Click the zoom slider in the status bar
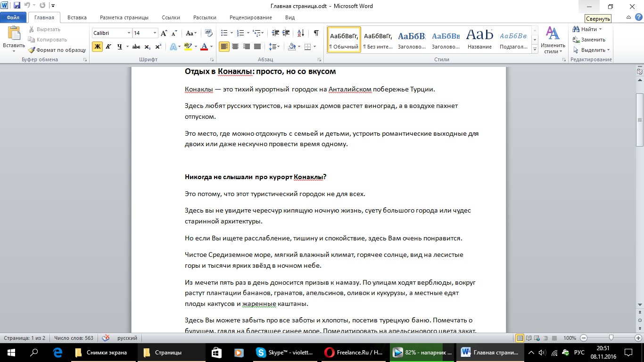Viewport: 644px width, 362px height. pyautogui.click(x=611, y=338)
